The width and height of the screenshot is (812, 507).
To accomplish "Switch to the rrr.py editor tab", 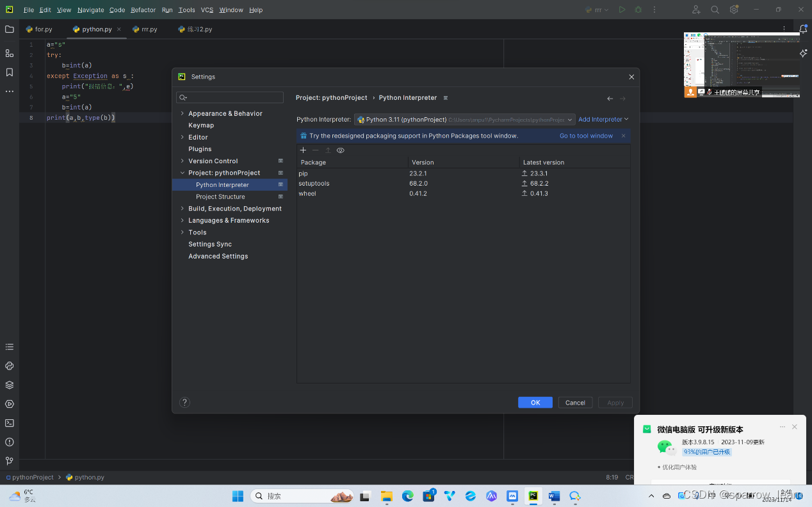I will tap(145, 29).
